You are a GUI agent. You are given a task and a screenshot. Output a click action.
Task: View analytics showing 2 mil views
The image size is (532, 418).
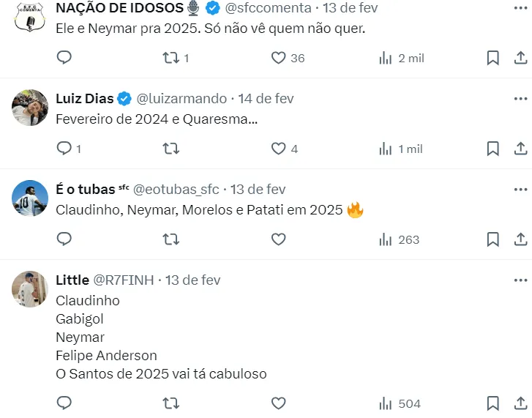click(x=401, y=58)
